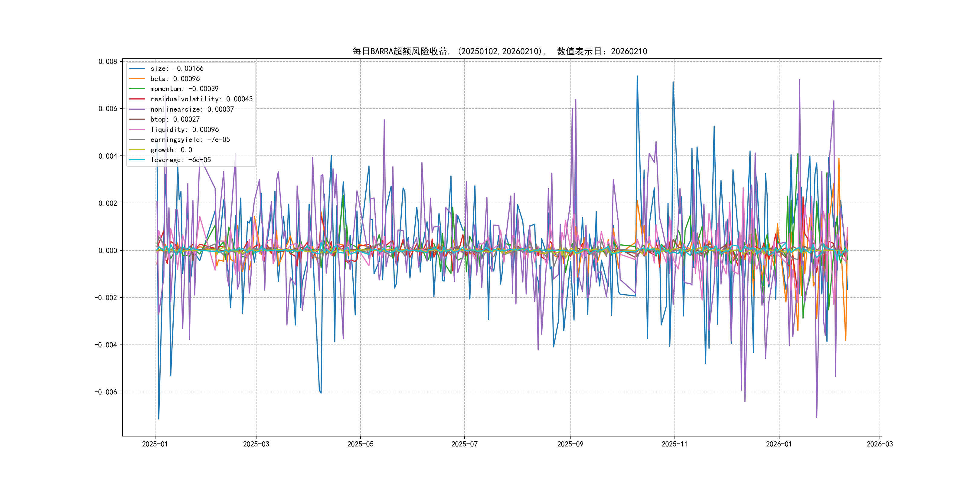Click the 2025-07 x-axis tick label
980x490 pixels.
464,444
